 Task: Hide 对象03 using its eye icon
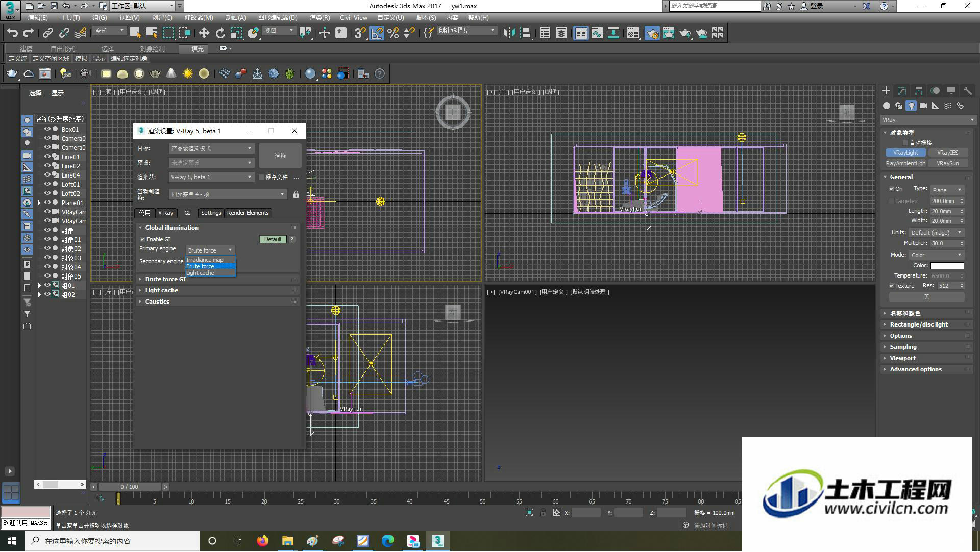[x=47, y=258]
